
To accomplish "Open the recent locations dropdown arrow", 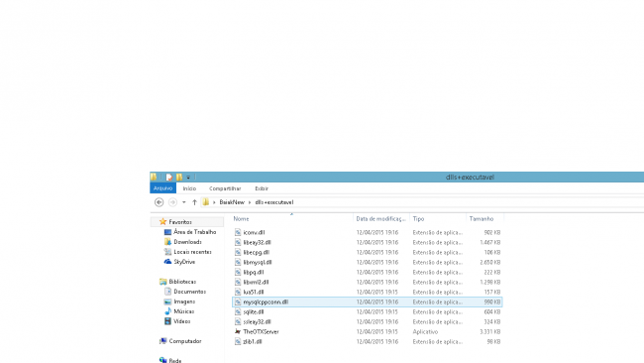I will tap(184, 202).
